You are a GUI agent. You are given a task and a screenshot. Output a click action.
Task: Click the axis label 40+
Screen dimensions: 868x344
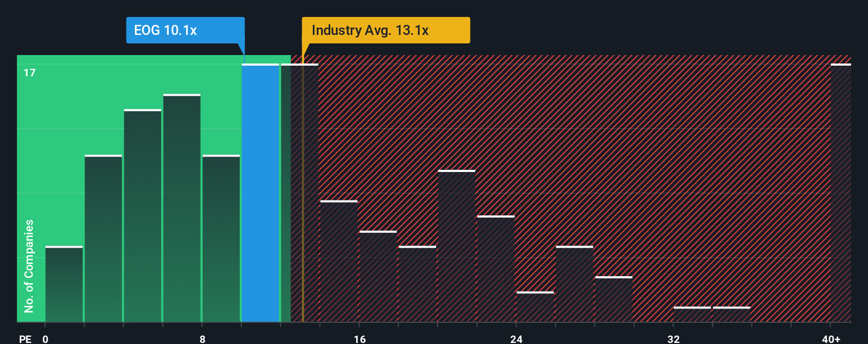(831, 339)
